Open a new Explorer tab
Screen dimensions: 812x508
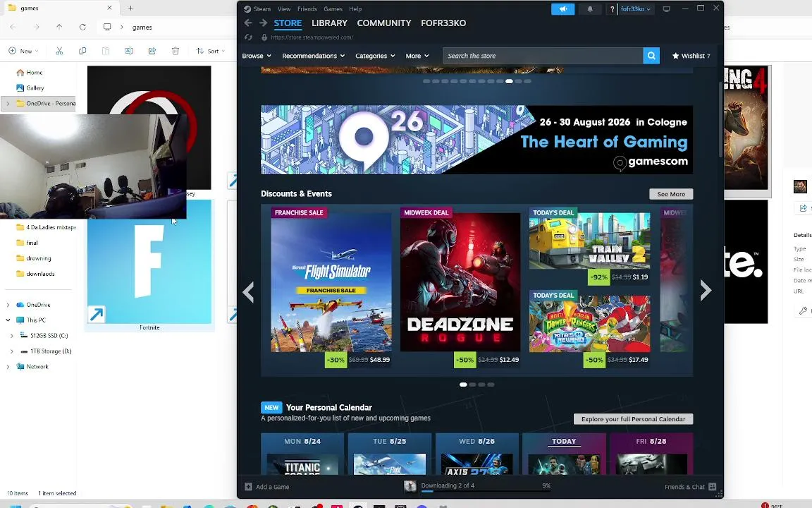click(x=130, y=8)
